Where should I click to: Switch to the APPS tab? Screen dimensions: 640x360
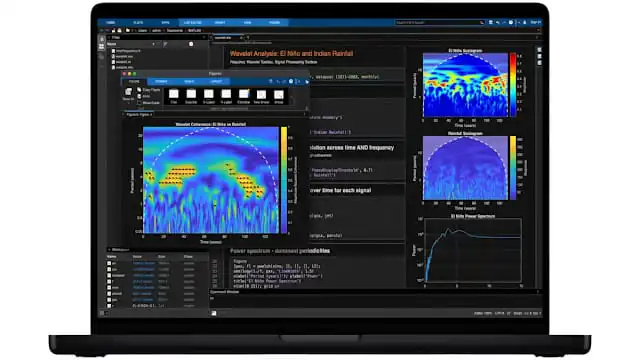(165, 22)
